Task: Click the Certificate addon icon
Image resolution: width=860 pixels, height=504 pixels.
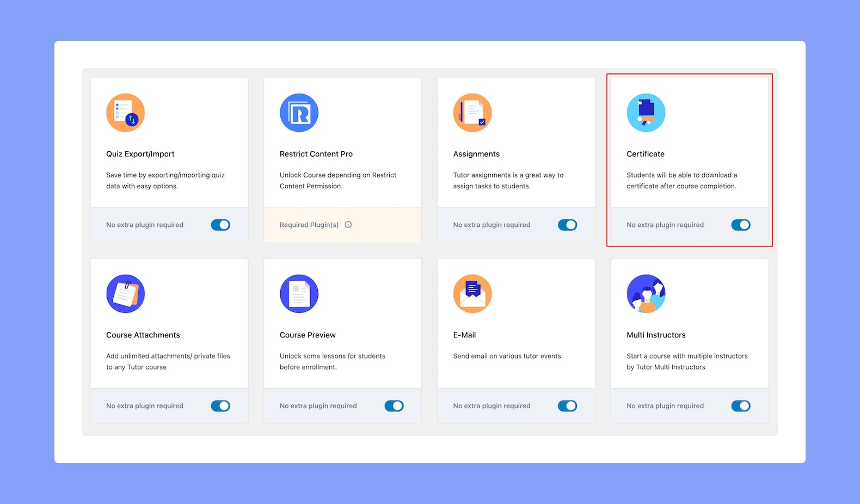Action: pos(646,113)
